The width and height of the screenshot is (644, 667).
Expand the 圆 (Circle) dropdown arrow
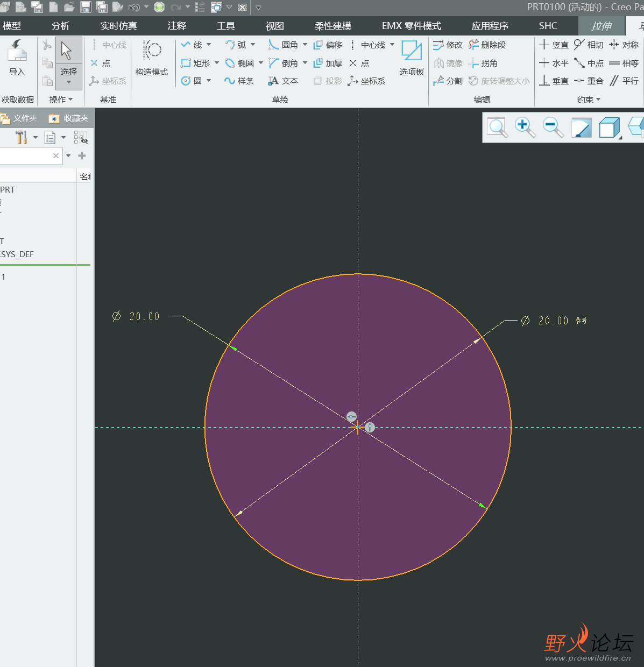click(209, 81)
